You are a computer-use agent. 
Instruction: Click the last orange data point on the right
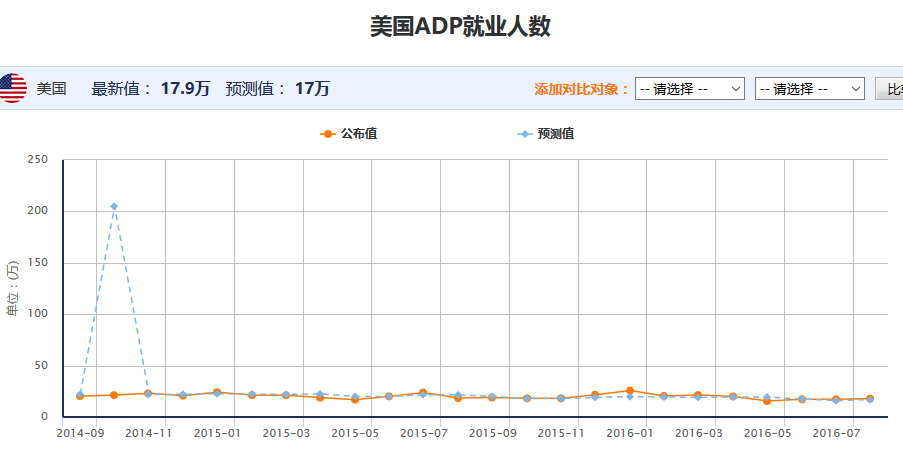(x=870, y=399)
